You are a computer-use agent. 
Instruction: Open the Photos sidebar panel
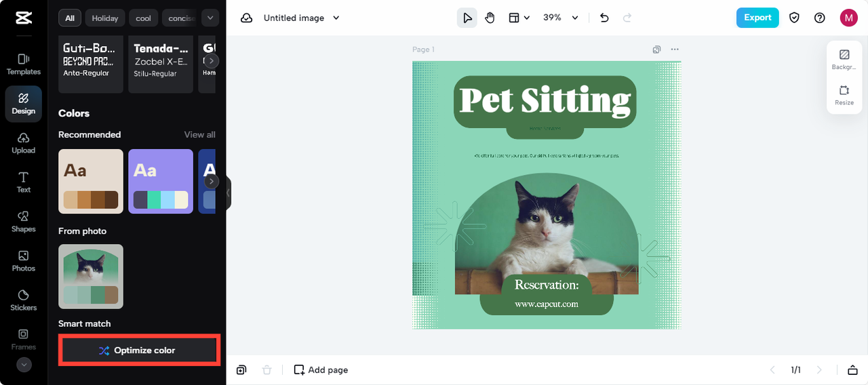pos(24,261)
